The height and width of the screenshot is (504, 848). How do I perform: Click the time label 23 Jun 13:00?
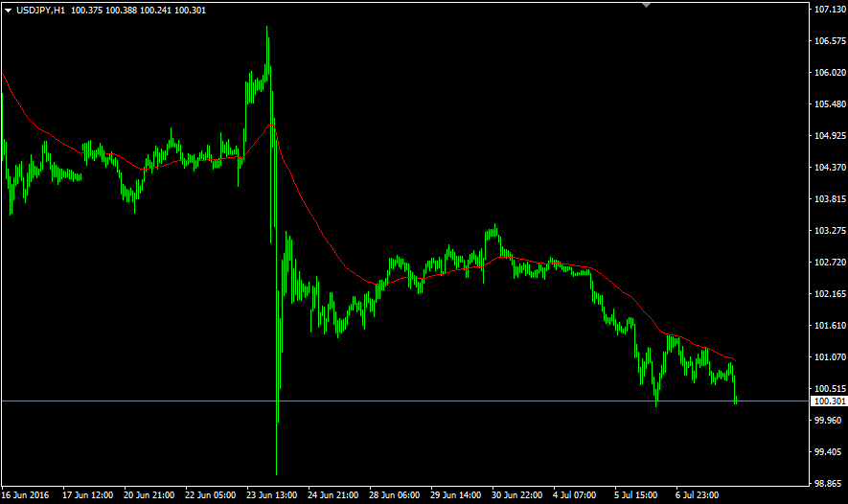coord(271,495)
